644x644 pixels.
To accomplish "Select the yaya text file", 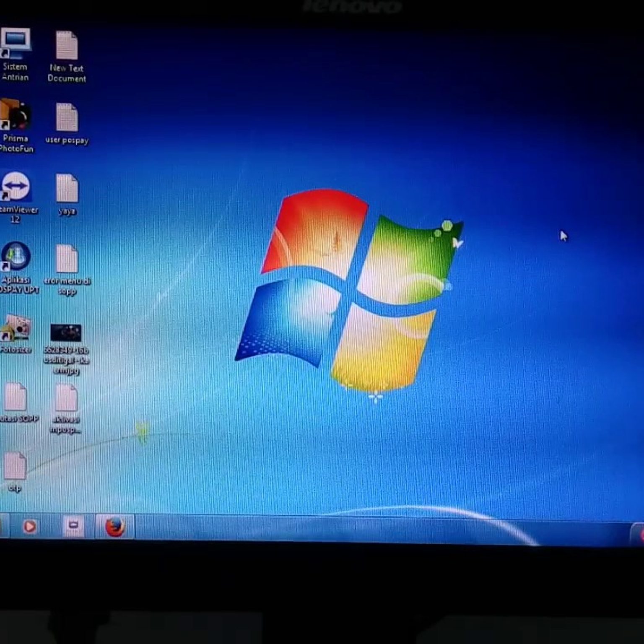I will (67, 188).
